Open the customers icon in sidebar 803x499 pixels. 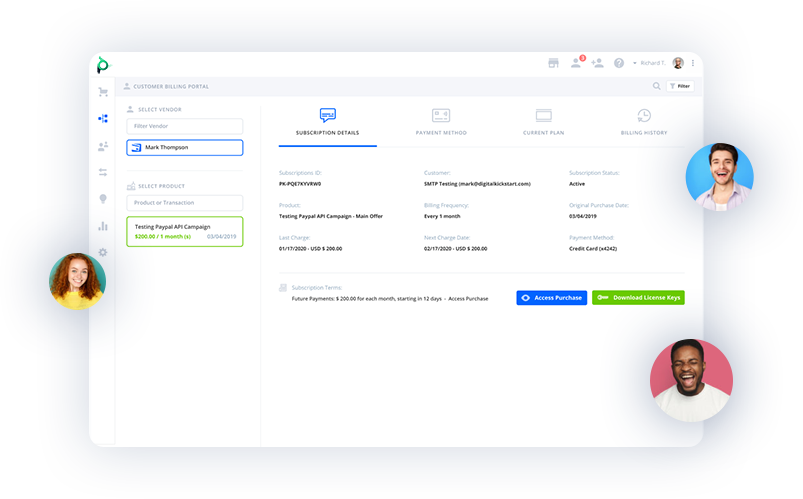(x=102, y=146)
